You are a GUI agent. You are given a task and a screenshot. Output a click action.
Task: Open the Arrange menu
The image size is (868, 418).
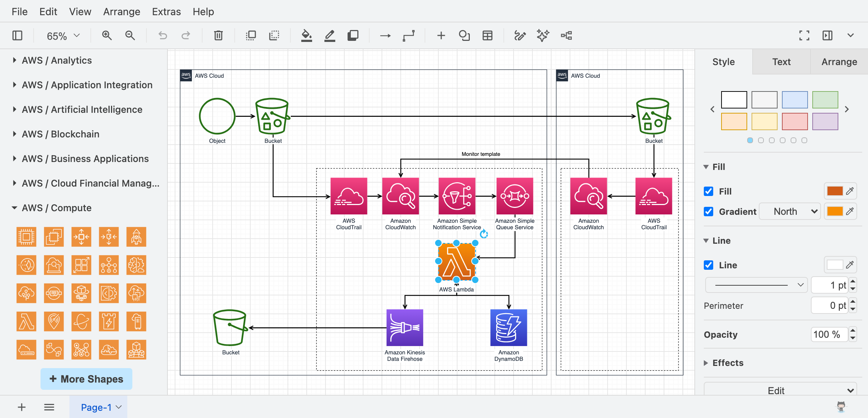click(122, 12)
